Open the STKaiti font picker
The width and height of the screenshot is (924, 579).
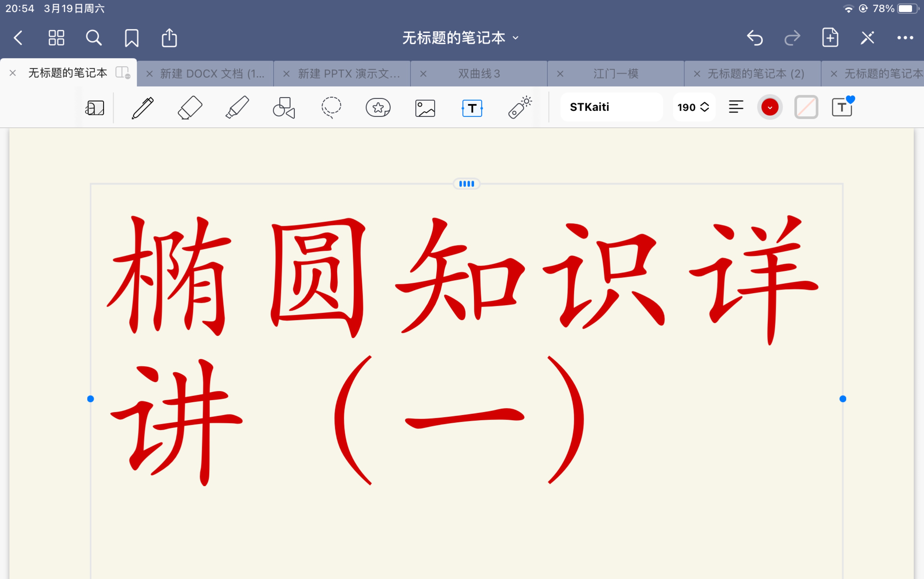tap(611, 107)
